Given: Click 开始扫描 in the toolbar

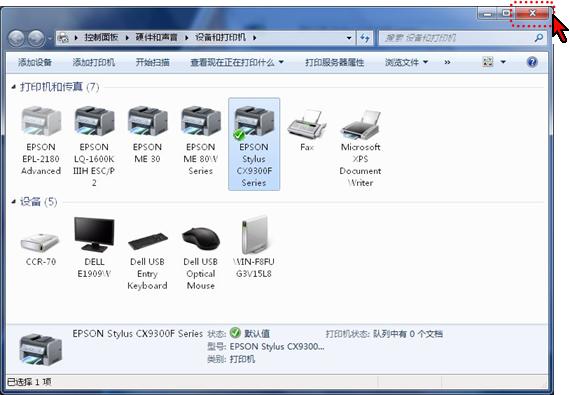Looking at the screenshot, I should tap(153, 63).
